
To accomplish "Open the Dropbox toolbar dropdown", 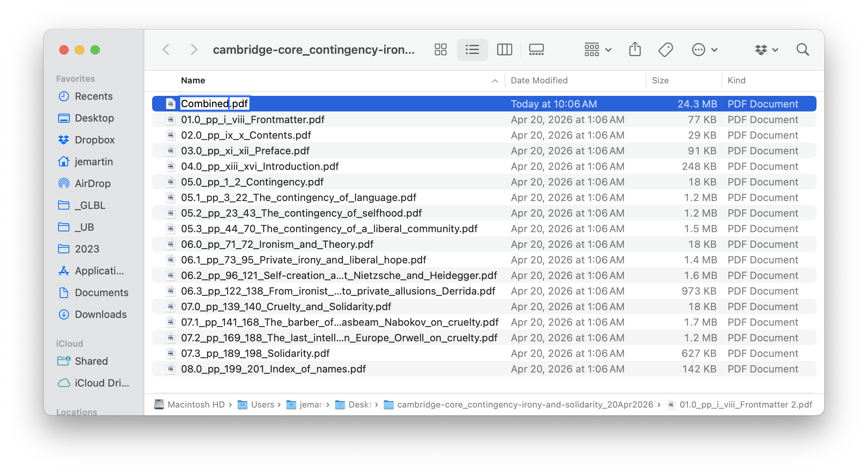I will pyautogui.click(x=766, y=49).
